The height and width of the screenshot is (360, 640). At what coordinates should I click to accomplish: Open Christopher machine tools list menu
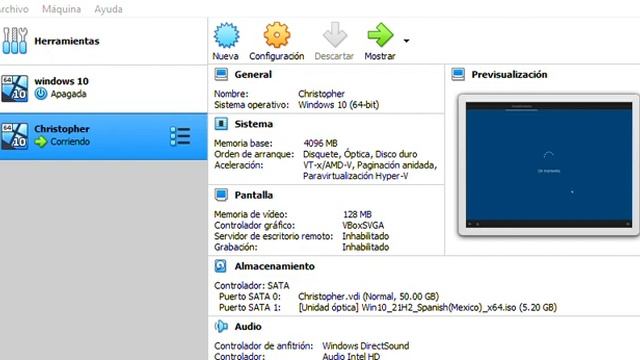point(180,136)
